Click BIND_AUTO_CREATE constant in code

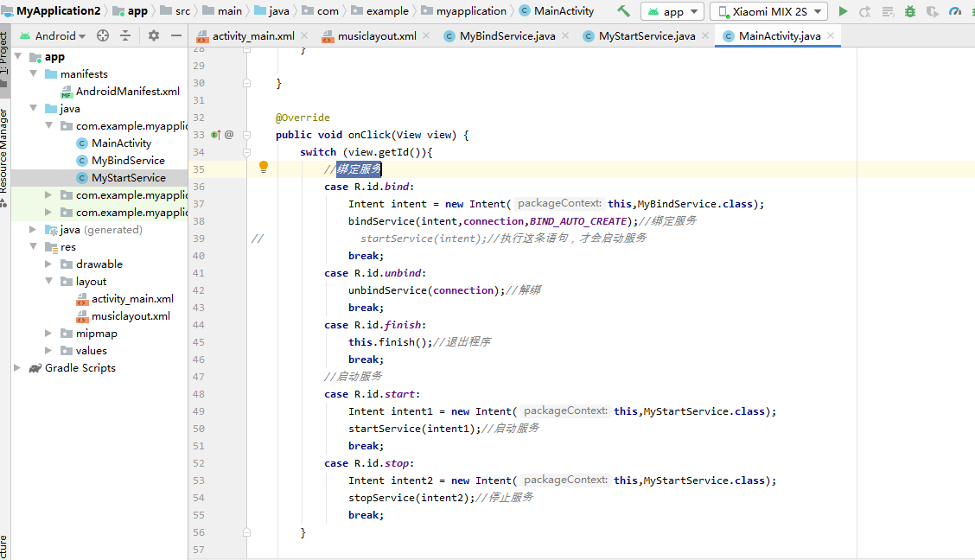pos(577,221)
